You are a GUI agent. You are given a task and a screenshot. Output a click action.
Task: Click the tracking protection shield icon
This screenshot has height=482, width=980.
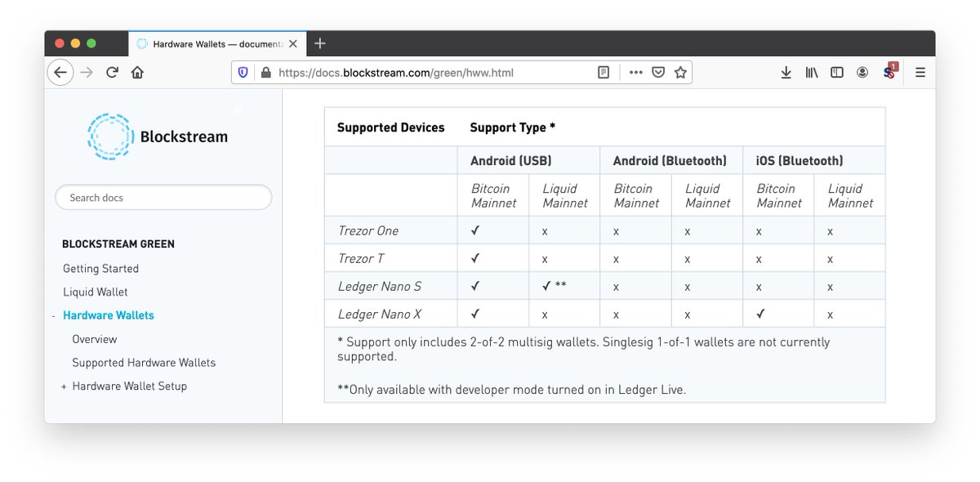pos(243,73)
